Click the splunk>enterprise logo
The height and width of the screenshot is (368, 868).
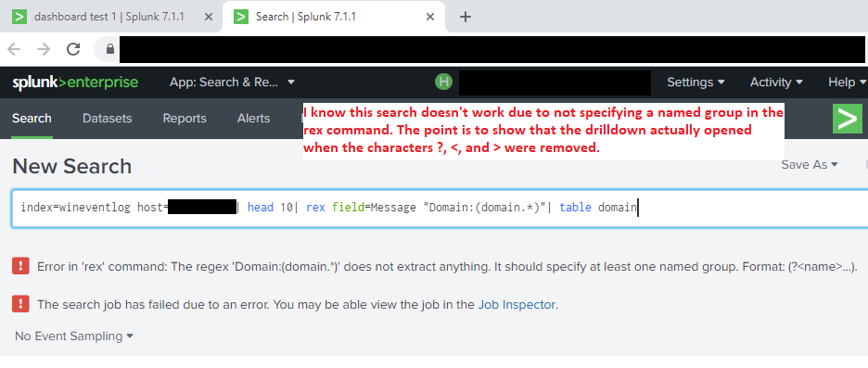click(75, 82)
